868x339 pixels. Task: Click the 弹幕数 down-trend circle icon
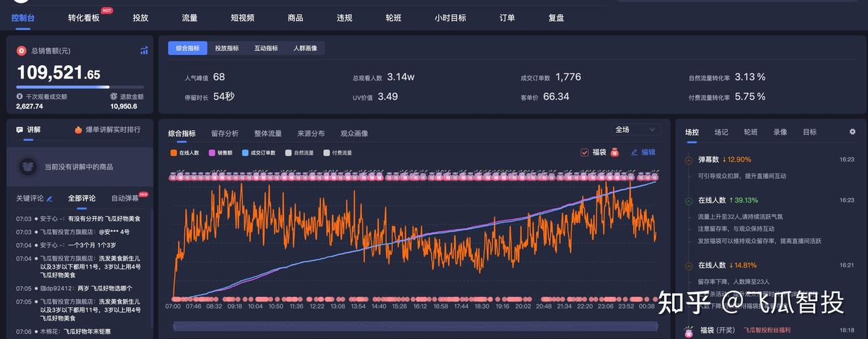[x=688, y=159]
